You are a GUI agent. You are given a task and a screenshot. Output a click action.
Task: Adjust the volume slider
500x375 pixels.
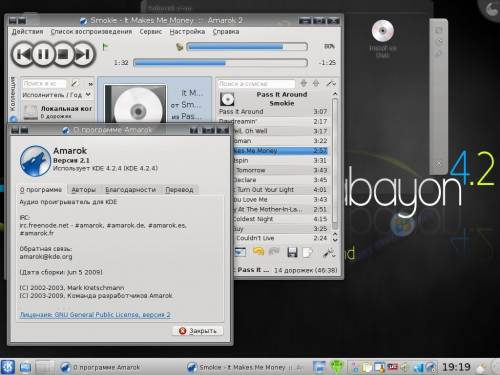pyautogui.click(x=247, y=47)
